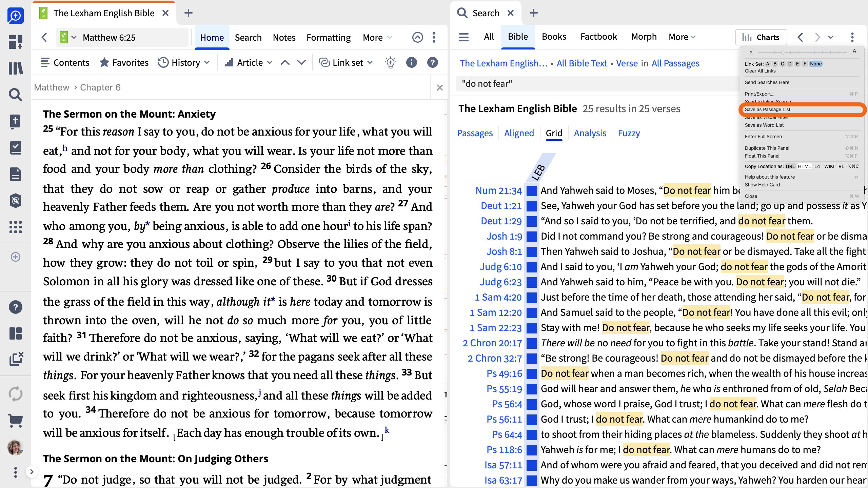The image size is (868, 488).
Task: Adjust the text size slider in menu
Action: (783, 52)
